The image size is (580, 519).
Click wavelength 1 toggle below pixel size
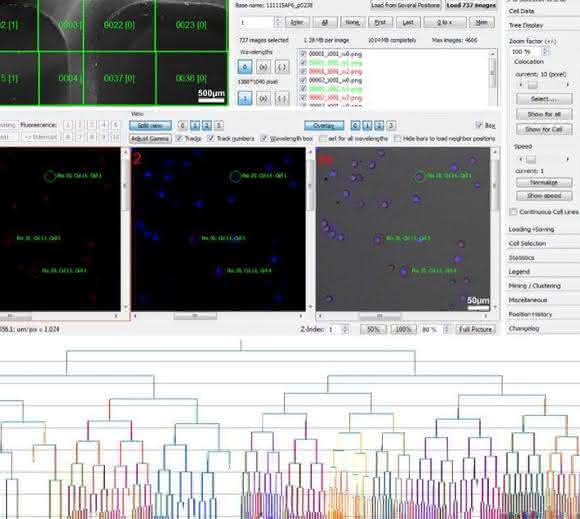pos(245,98)
